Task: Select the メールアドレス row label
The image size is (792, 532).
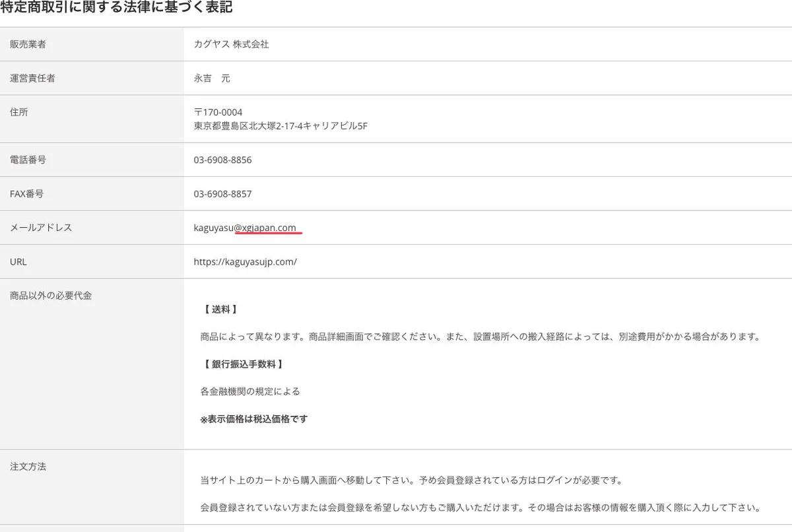Action: 41,228
